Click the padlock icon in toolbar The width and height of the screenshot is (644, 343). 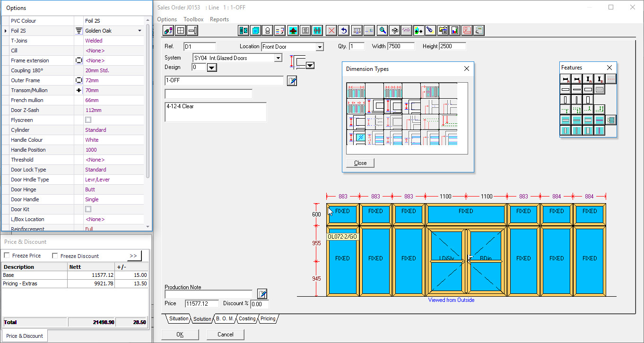[x=267, y=31]
